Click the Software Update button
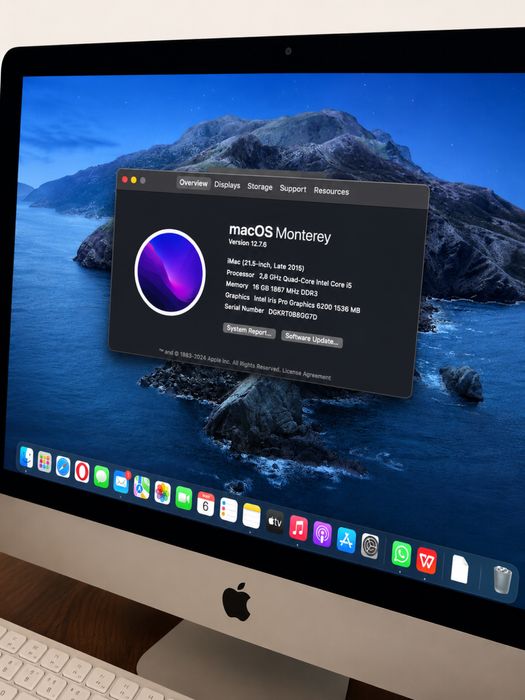The width and height of the screenshot is (525, 700). coord(312,339)
